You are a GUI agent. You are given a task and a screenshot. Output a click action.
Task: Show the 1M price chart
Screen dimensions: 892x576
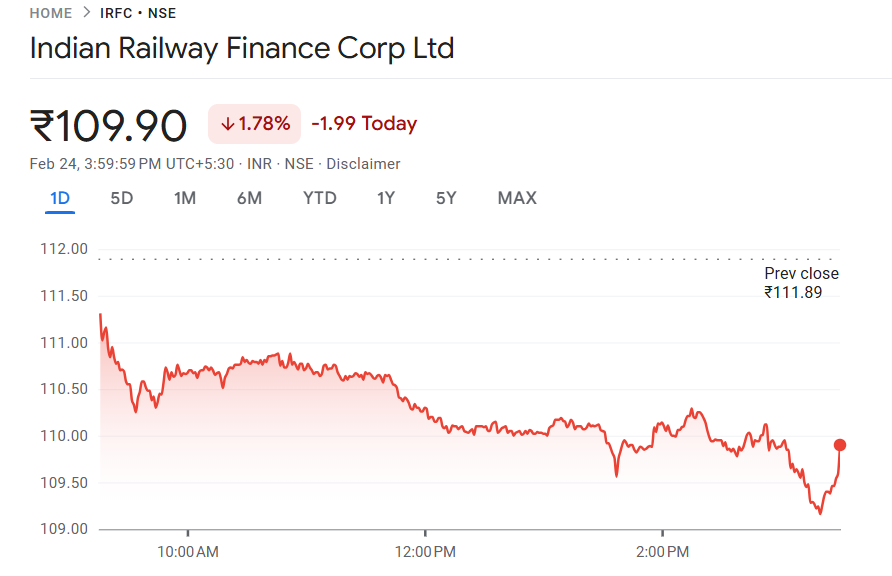184,198
